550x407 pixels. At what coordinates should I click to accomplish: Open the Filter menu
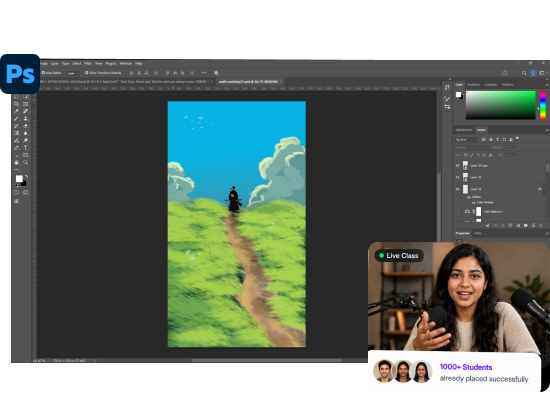[x=87, y=64]
